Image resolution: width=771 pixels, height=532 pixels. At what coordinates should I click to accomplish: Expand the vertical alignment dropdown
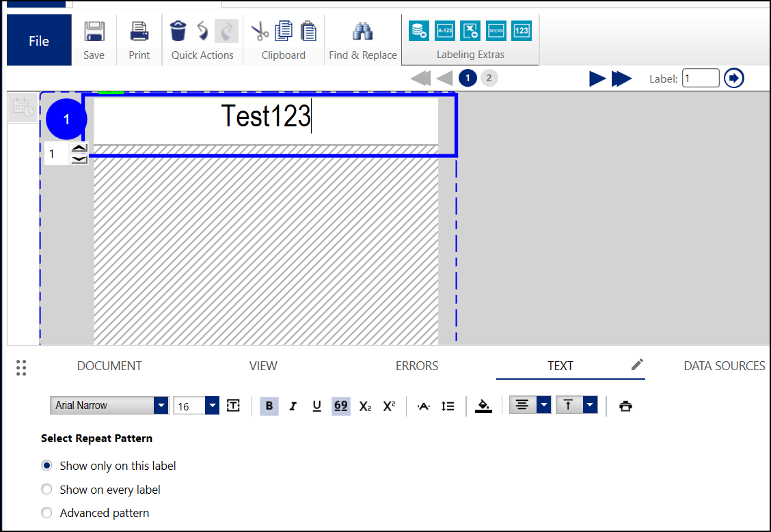tap(590, 405)
